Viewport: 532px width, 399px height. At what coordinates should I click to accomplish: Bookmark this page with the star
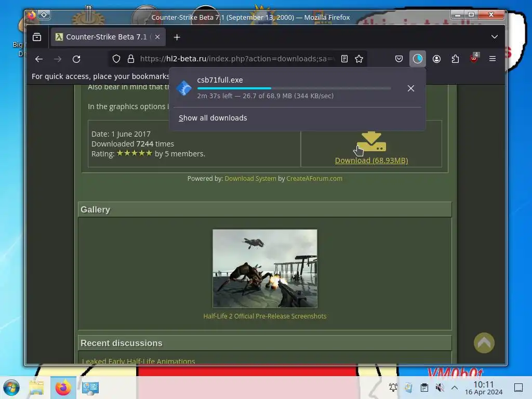[359, 59]
